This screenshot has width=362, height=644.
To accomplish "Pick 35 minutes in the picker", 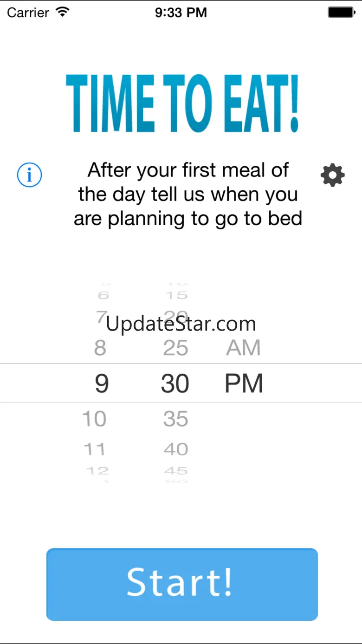I will 175,419.
